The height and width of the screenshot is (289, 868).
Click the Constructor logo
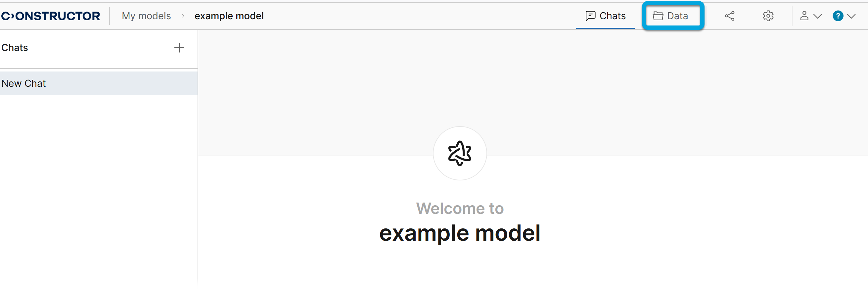51,16
